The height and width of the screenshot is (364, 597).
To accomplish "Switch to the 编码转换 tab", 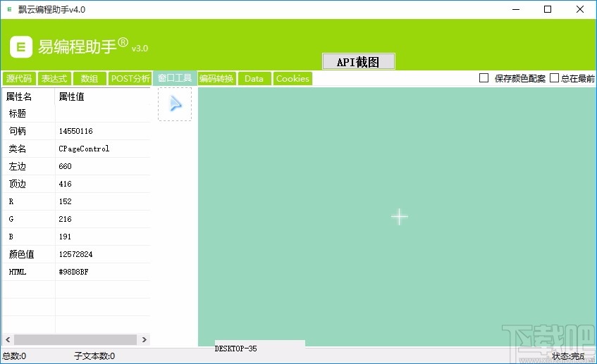I will coord(216,78).
